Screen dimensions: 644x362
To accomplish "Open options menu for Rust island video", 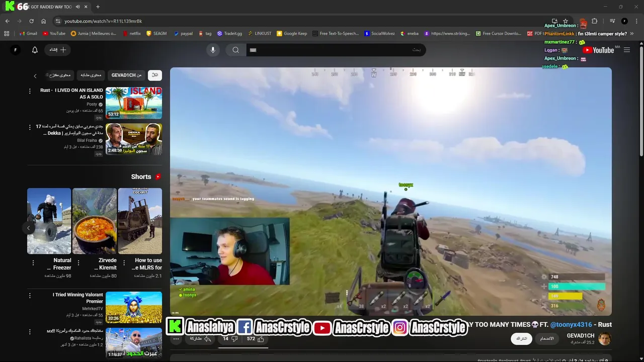I will coord(30,91).
